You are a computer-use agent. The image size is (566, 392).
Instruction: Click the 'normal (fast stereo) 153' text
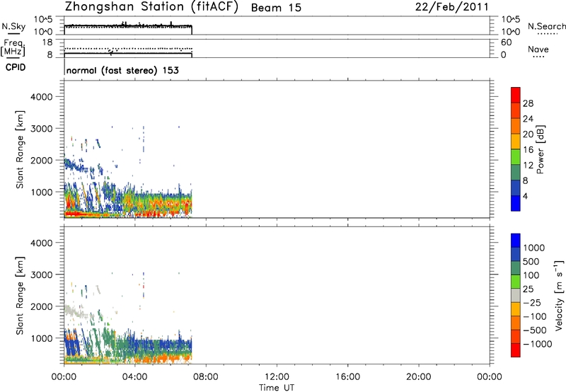(x=122, y=70)
